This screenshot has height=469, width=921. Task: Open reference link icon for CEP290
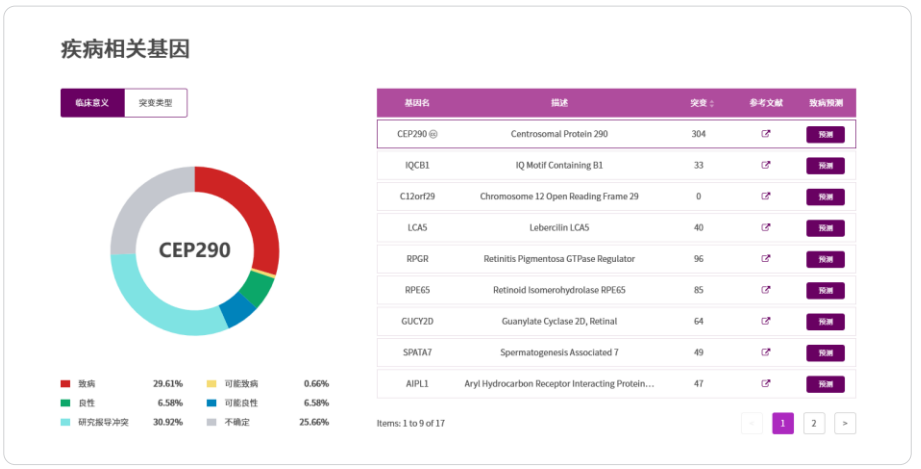(766, 134)
